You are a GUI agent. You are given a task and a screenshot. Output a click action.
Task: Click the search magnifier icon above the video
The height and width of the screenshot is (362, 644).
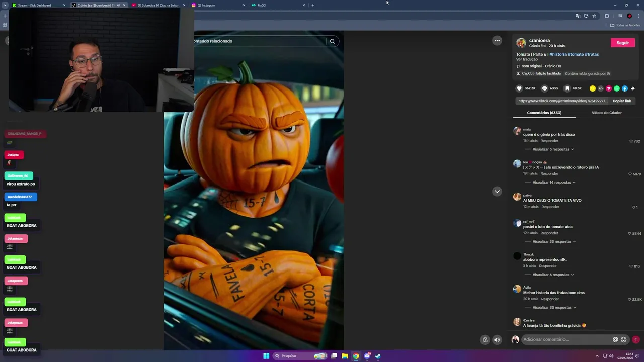(332, 41)
